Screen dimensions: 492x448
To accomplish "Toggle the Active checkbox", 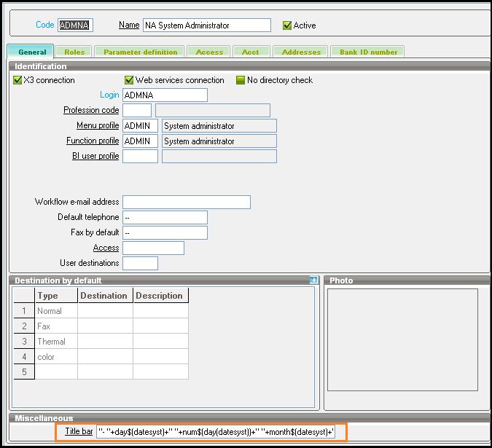I will (286, 25).
